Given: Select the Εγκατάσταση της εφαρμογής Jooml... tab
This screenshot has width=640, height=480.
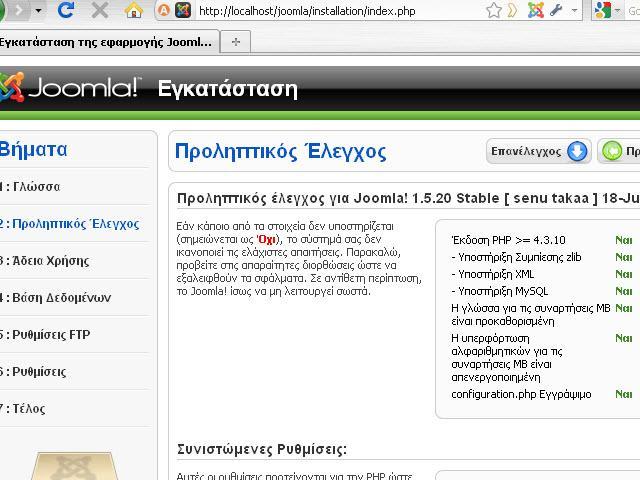Looking at the screenshot, I should click(108, 42).
